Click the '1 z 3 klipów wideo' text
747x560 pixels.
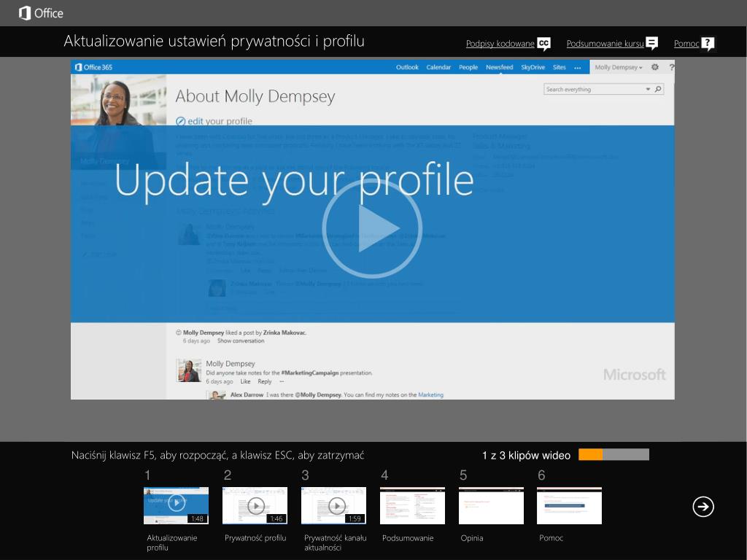(x=527, y=456)
